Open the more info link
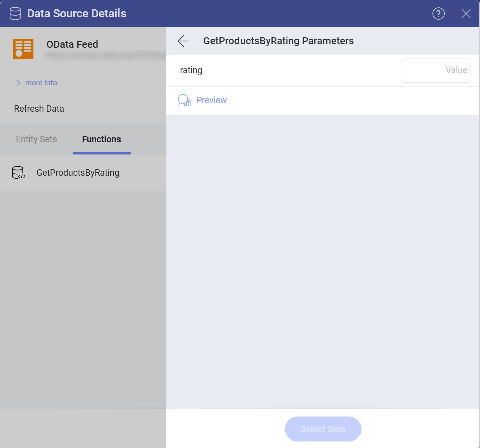Viewport: 480px width, 448px height. tap(41, 83)
